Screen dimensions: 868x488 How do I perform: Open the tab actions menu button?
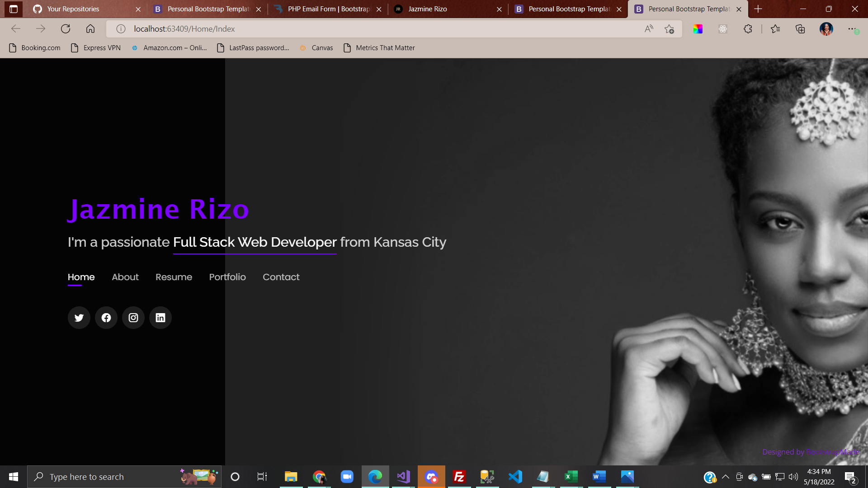pos(13,9)
